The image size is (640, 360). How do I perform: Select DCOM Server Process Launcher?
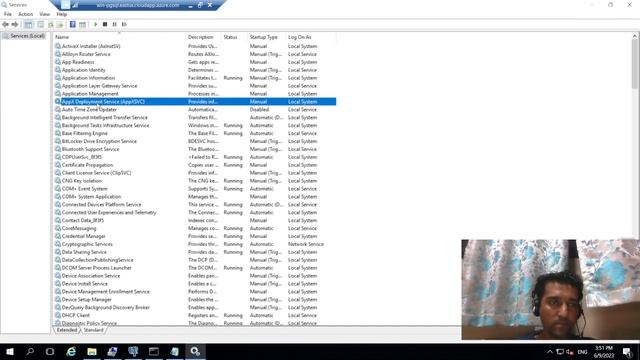click(x=97, y=268)
